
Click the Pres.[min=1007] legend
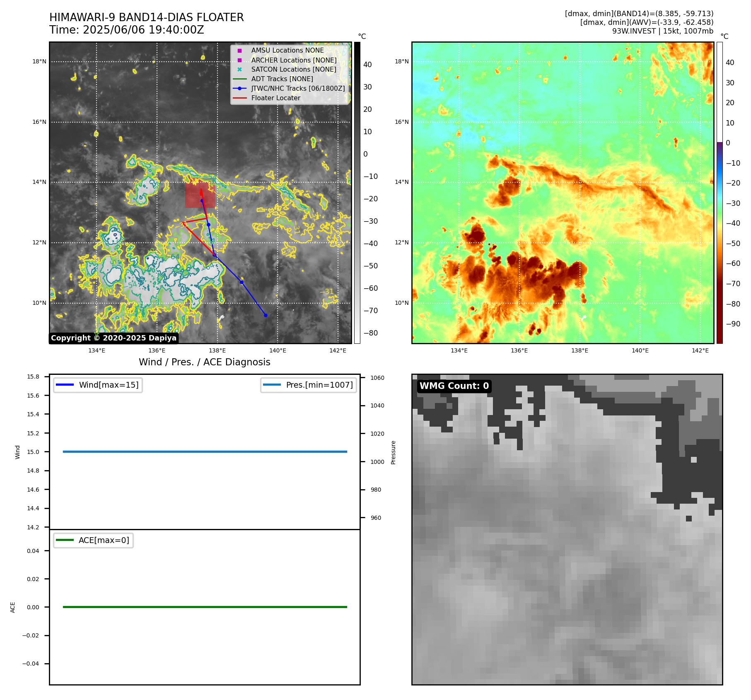point(309,385)
